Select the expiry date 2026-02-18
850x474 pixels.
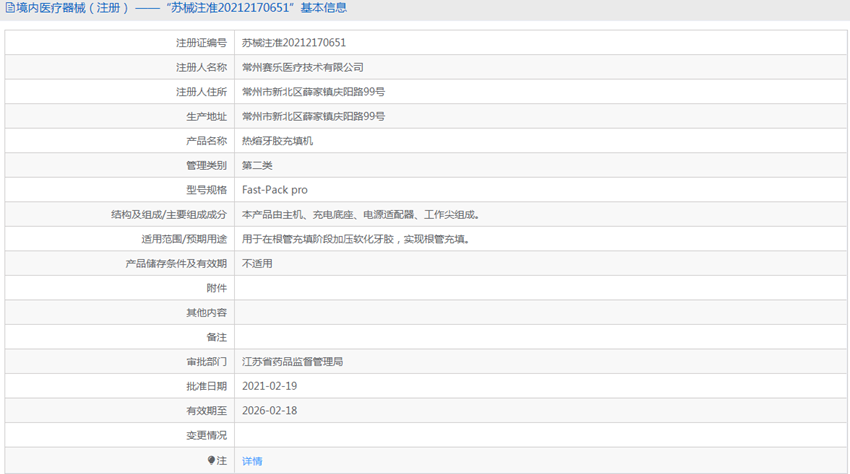269,411
